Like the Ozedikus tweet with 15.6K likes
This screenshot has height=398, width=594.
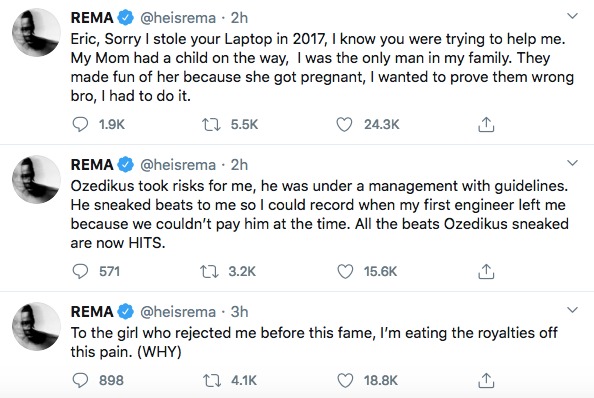pos(345,271)
